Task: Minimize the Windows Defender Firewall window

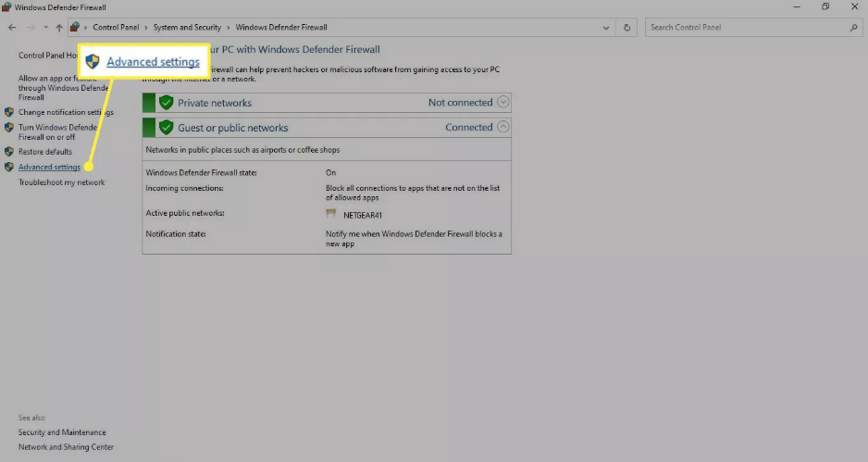Action: (797, 6)
